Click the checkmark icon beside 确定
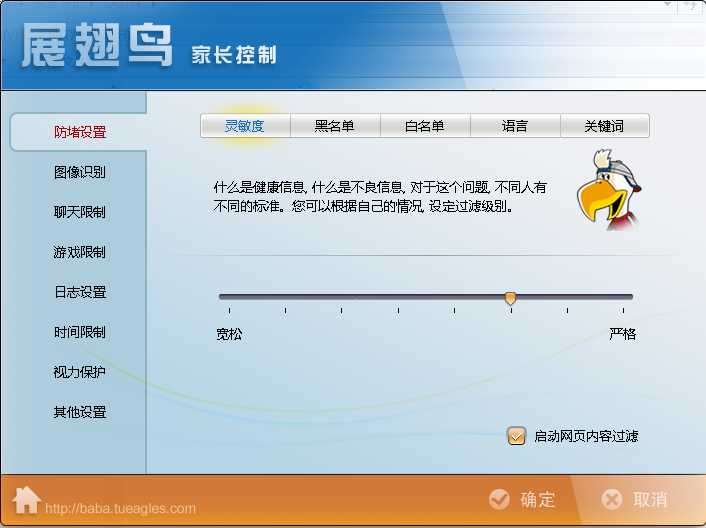 (x=498, y=499)
